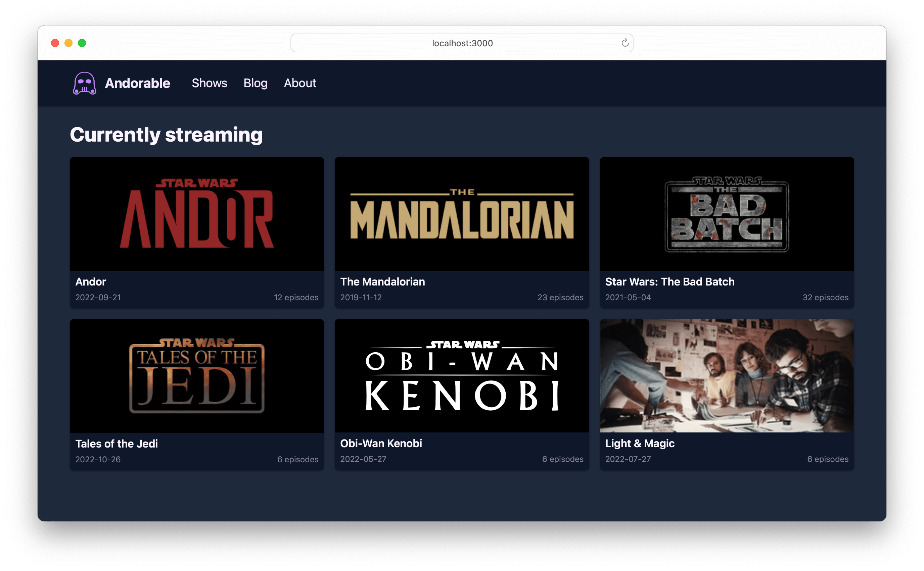Screen dimensions: 924x571
Task: Open the Obi-Wan Kenobi poster thumbnail
Action: [x=462, y=376]
